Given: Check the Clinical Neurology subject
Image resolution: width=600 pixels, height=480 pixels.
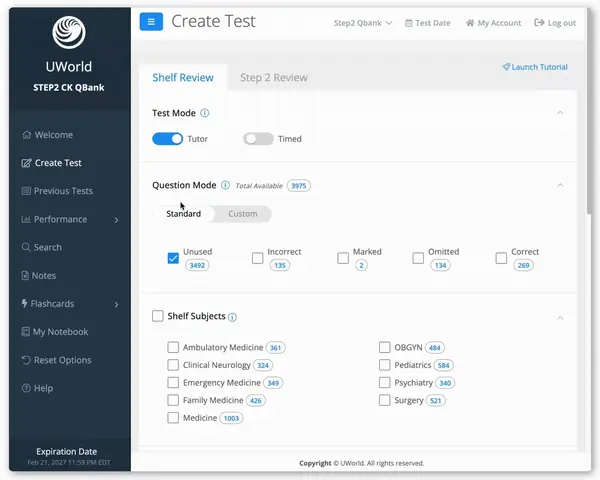Looking at the screenshot, I should (173, 365).
